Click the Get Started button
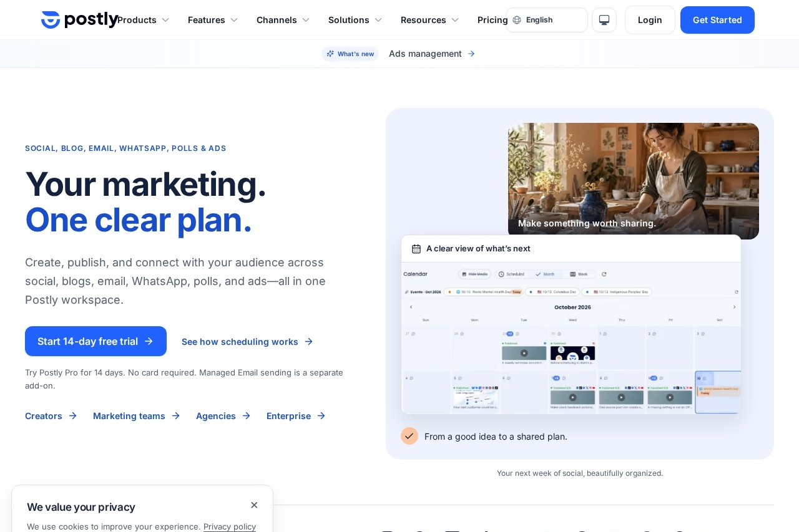This screenshot has height=532, width=799. click(x=717, y=20)
